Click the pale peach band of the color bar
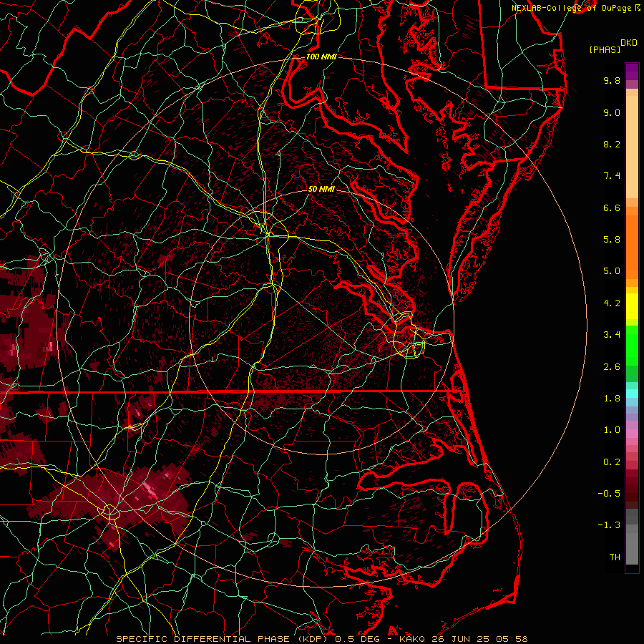Image resolution: width=644 pixels, height=644 pixels. 632,147
